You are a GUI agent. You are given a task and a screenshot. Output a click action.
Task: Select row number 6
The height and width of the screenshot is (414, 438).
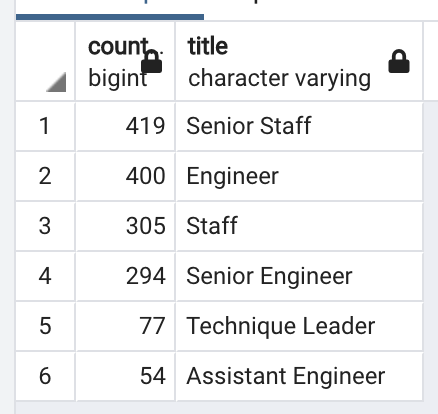(x=45, y=376)
